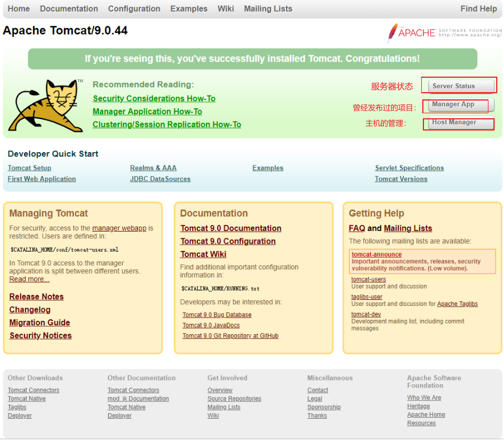Open Source Repositories link
Screen dimensions: 504x442
pos(234,399)
